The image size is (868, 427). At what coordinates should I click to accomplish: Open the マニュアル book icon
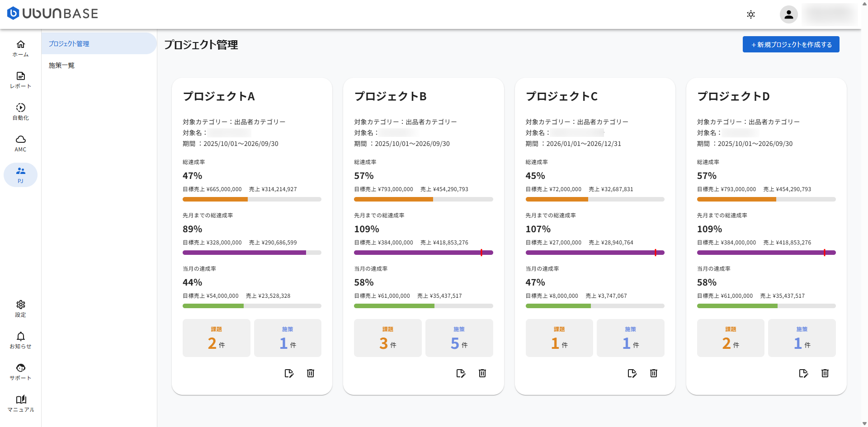(20, 404)
